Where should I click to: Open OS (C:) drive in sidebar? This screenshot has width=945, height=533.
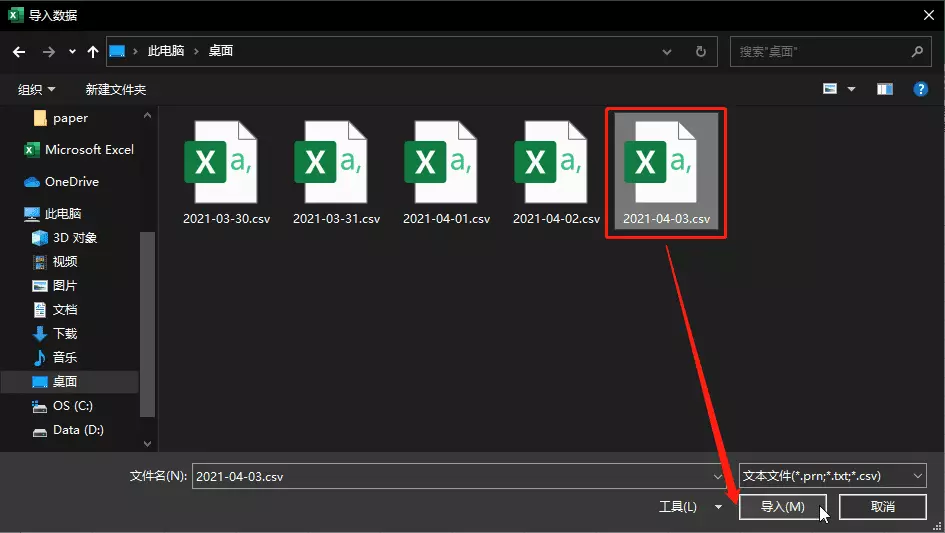point(62,406)
